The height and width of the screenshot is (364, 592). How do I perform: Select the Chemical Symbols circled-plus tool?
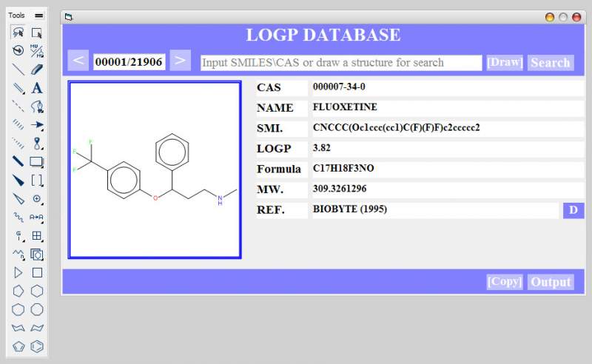[x=36, y=198]
